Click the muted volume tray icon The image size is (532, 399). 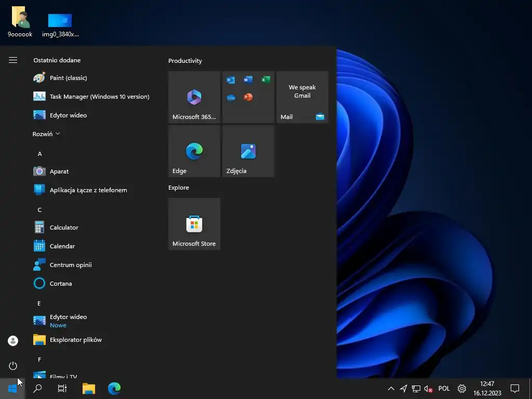[x=429, y=389]
